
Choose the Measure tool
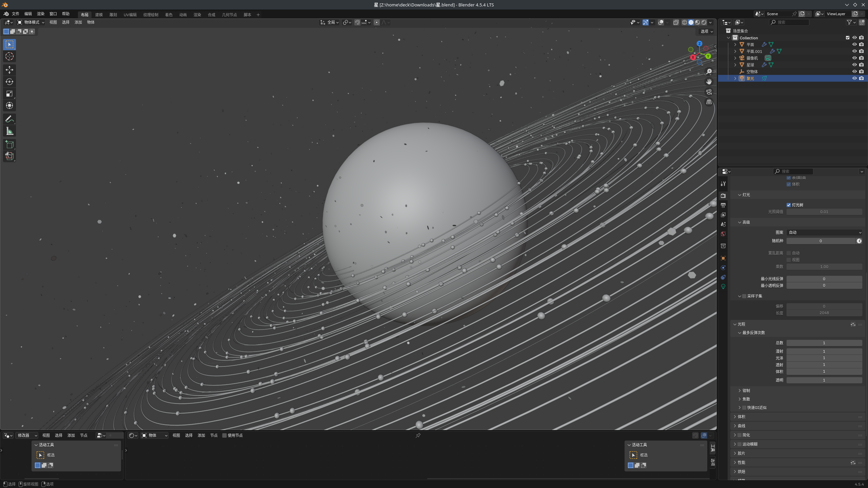pos(9,131)
